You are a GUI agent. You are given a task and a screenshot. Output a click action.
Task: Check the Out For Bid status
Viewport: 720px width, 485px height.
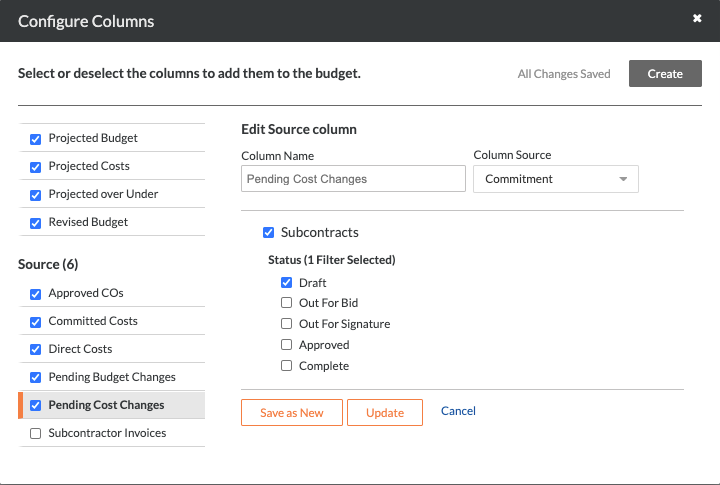287,302
